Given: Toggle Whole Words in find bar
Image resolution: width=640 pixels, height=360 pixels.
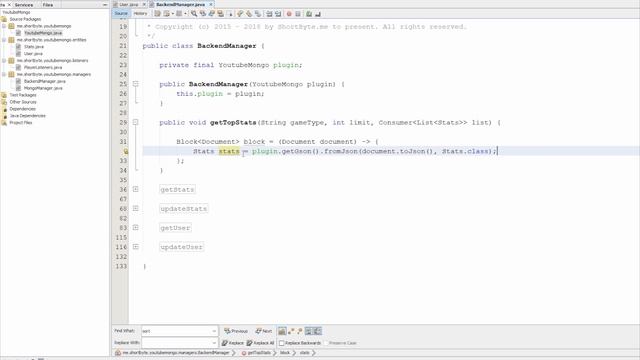Looking at the screenshot, I should pyautogui.click(x=291, y=331).
